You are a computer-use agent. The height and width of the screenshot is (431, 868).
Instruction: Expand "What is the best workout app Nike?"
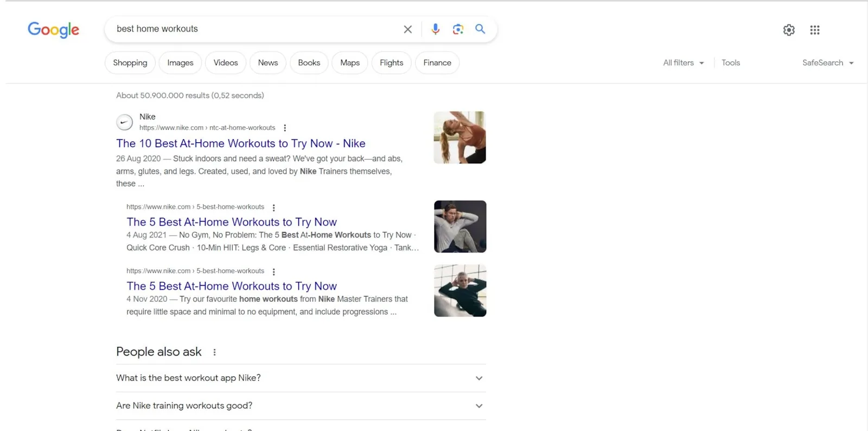[x=301, y=378]
